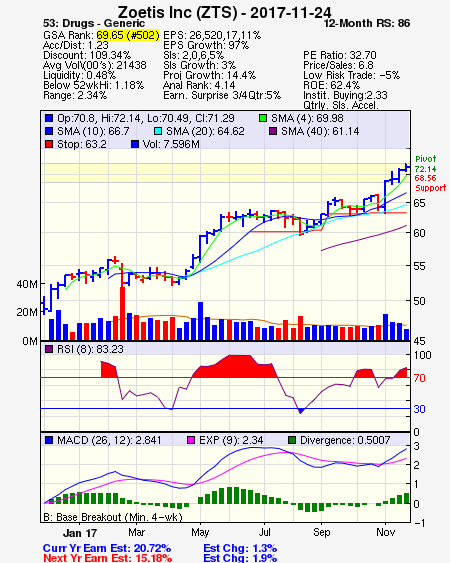The height and width of the screenshot is (563, 450).
Task: Click the 'Stop: 63.2' legend text
Action: pyautogui.click(x=82, y=144)
